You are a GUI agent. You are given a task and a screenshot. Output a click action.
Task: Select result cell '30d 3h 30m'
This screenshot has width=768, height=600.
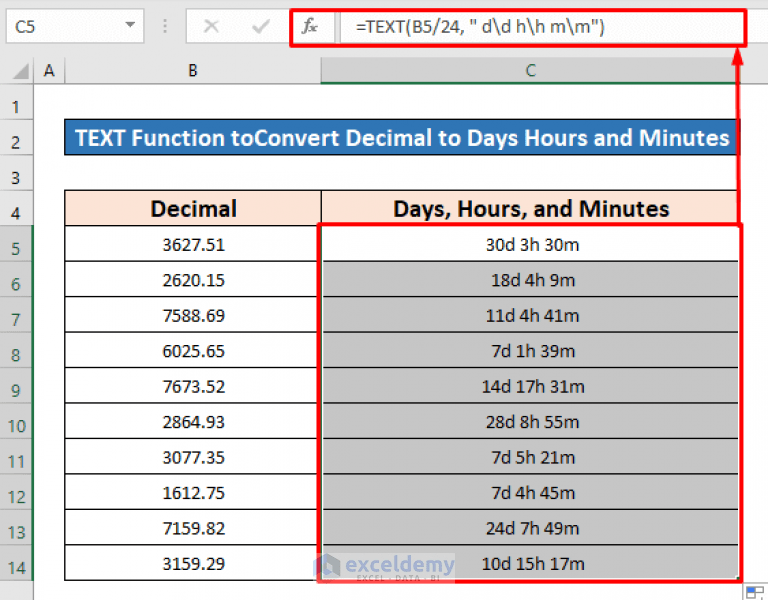(x=530, y=244)
